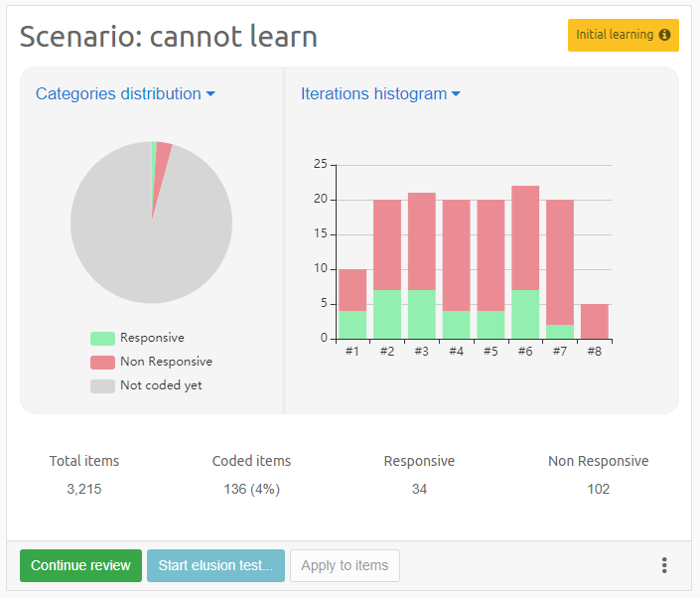This screenshot has height=599, width=700.
Task: Click the Initial learning status badge
Action: pyautogui.click(x=614, y=35)
